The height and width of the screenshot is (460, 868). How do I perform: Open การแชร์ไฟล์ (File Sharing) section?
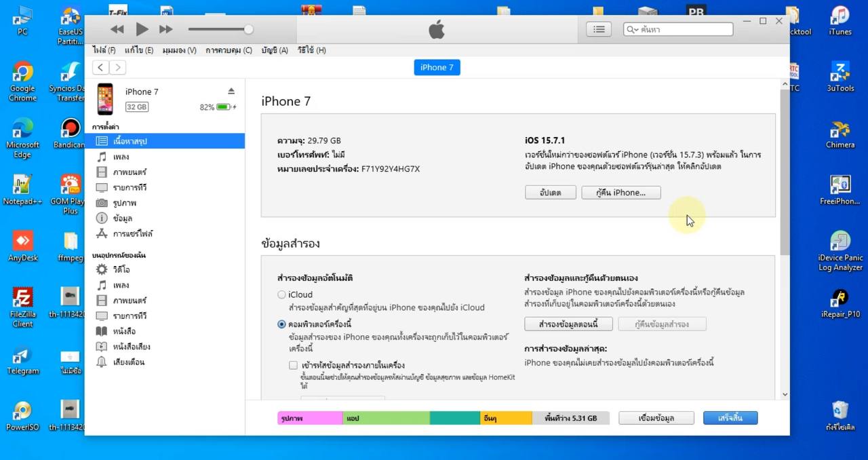point(132,233)
